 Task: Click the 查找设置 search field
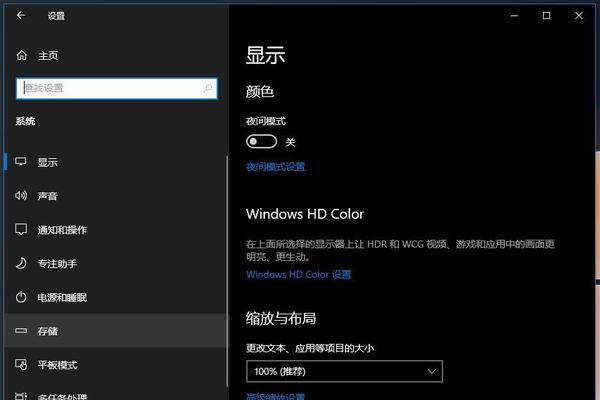click(x=117, y=88)
